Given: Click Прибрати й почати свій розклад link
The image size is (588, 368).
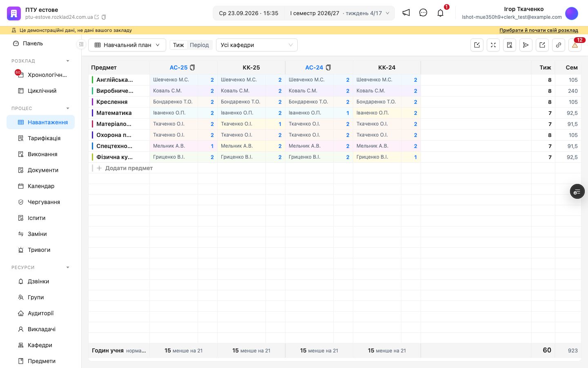Looking at the screenshot, I should (539, 30).
